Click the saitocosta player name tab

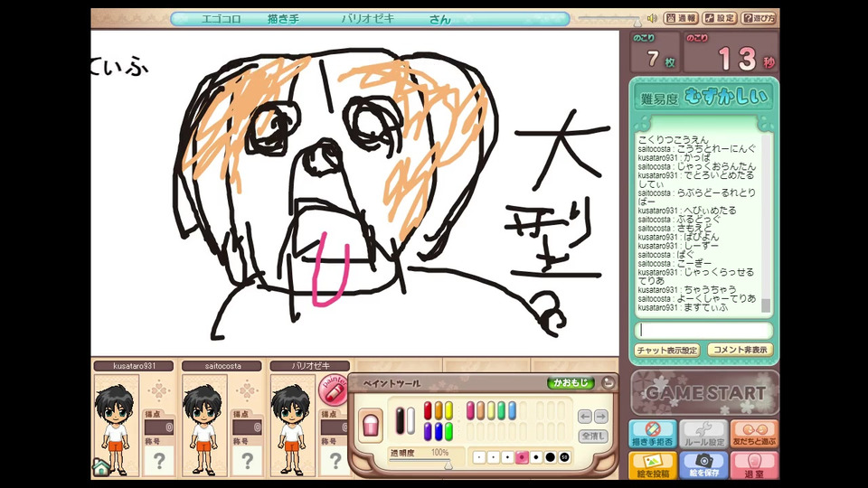point(222,366)
